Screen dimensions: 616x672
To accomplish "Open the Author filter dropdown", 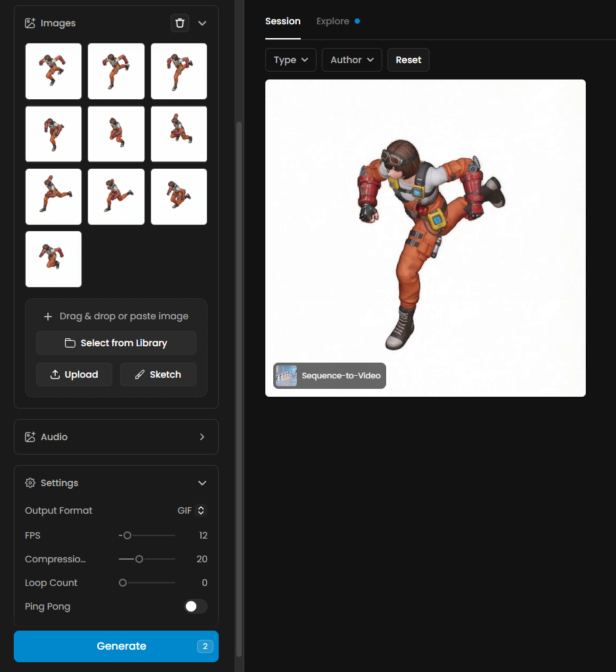I will click(x=352, y=60).
